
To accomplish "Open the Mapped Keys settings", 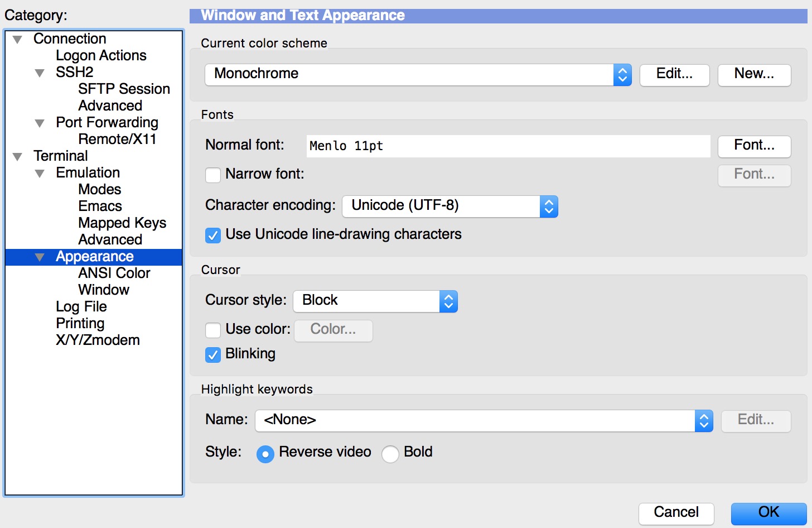I will tap(122, 223).
